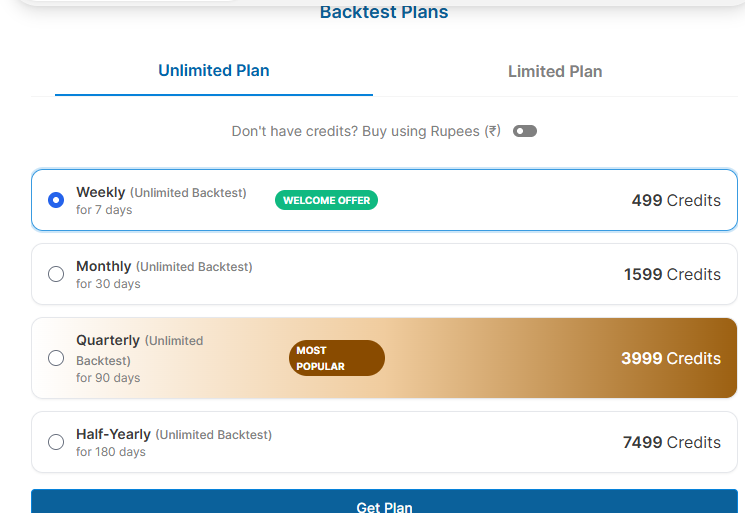Click the Backtest Plans heading
745x513 pixels.
click(384, 13)
